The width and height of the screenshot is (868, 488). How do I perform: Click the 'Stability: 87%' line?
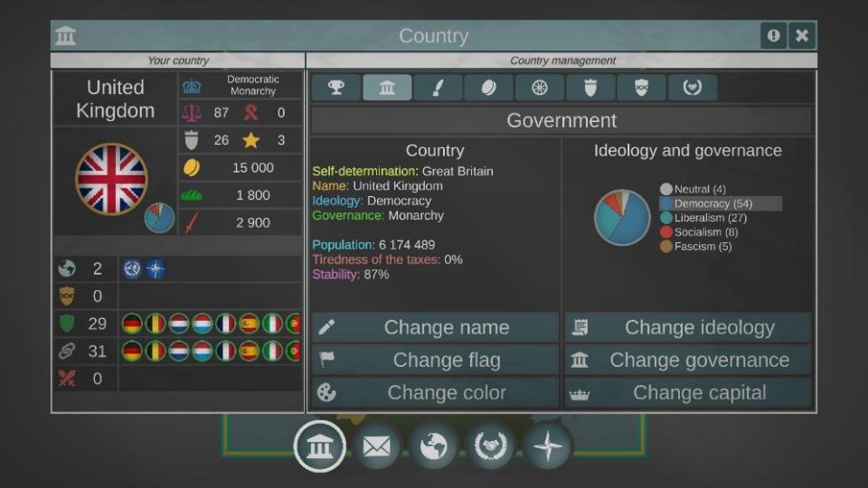coord(351,275)
